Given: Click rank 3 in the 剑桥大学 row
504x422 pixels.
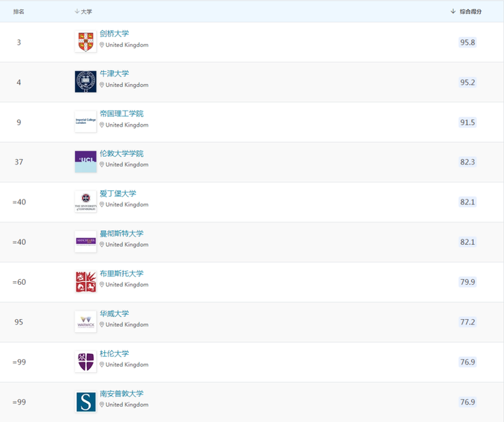Looking at the screenshot, I should pos(19,43).
